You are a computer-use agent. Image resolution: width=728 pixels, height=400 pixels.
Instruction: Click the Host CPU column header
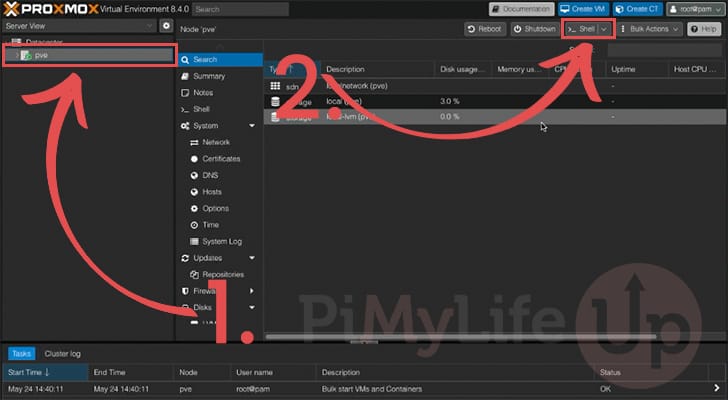pyautogui.click(x=697, y=69)
